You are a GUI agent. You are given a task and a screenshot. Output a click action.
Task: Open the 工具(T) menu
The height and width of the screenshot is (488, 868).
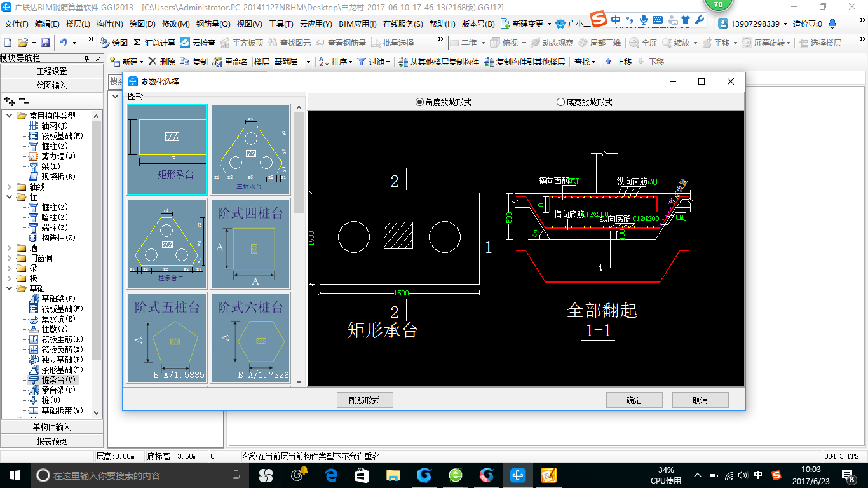[281, 24]
